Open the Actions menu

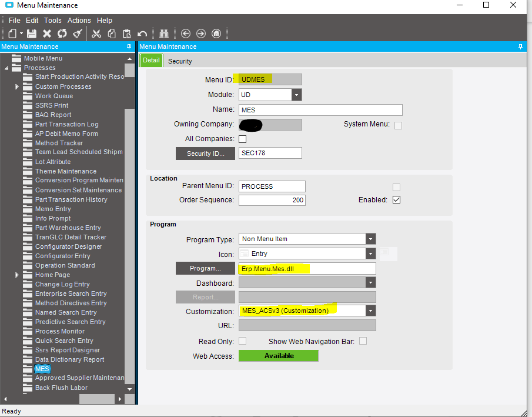pos(79,21)
